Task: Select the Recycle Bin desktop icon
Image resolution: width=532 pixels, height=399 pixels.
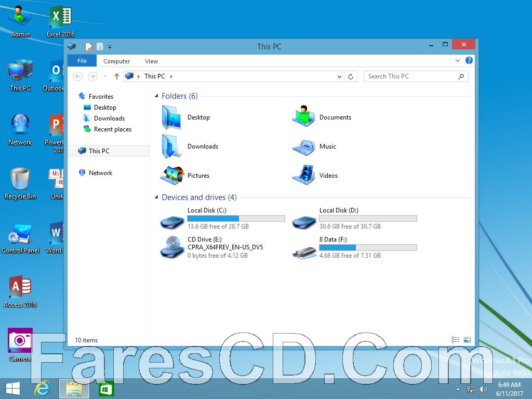Action: [20, 183]
